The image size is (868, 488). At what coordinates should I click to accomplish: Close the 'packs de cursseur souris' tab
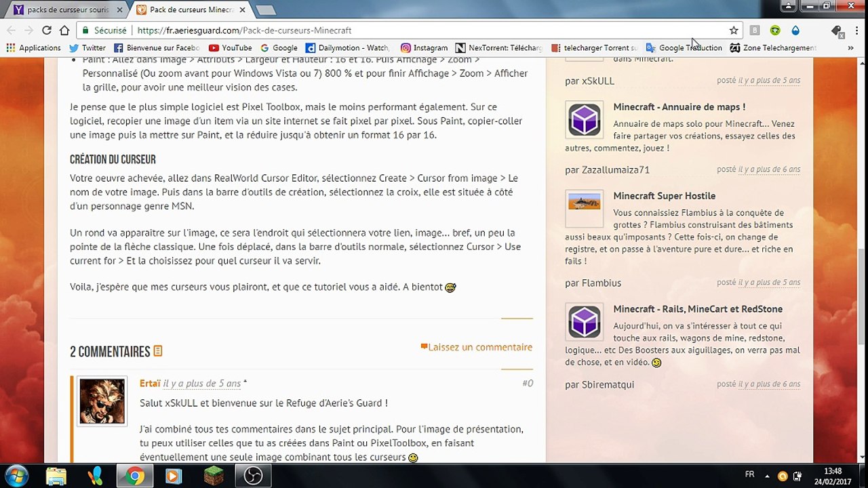point(120,10)
